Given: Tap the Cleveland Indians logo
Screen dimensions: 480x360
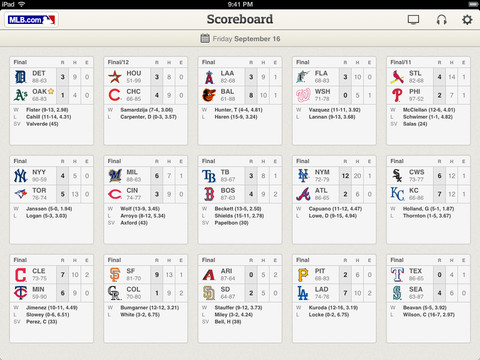Looking at the screenshot, I should click(x=20, y=275).
